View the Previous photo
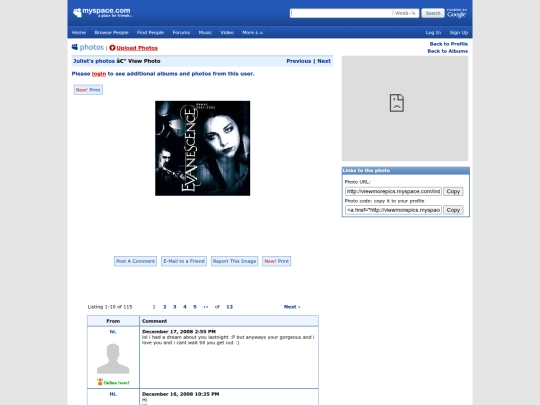The height and width of the screenshot is (405, 540). [x=299, y=61]
